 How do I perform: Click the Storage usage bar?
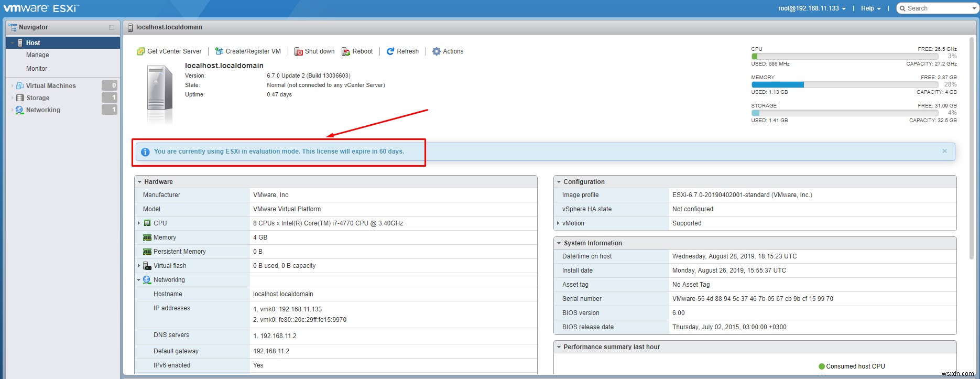(845, 113)
